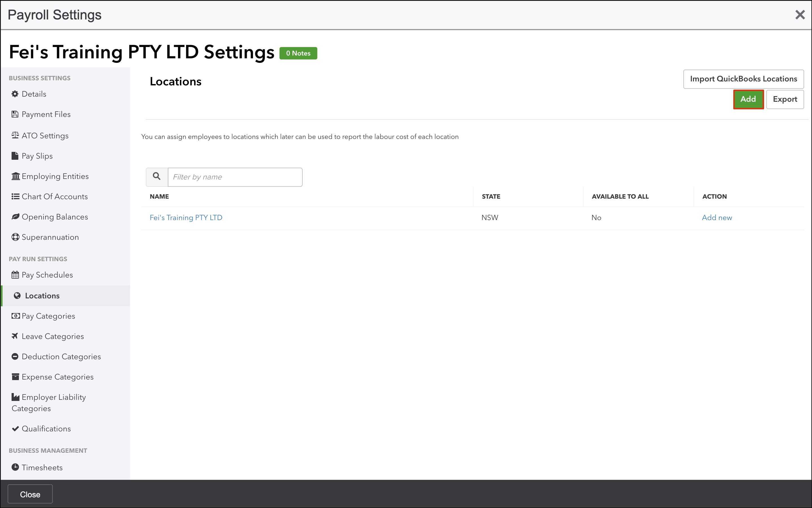
Task: Click the lifebuoy icon beside Superannuation
Action: coord(15,237)
